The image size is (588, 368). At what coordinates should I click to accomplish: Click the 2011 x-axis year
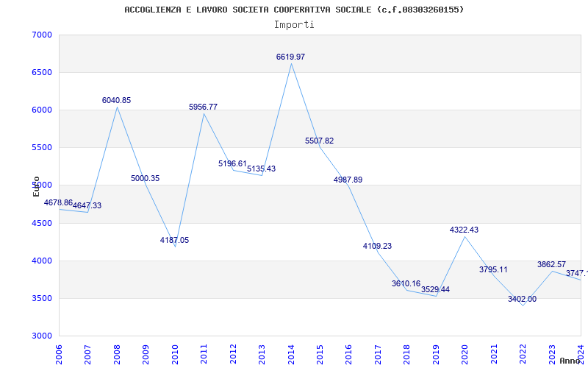point(204,354)
